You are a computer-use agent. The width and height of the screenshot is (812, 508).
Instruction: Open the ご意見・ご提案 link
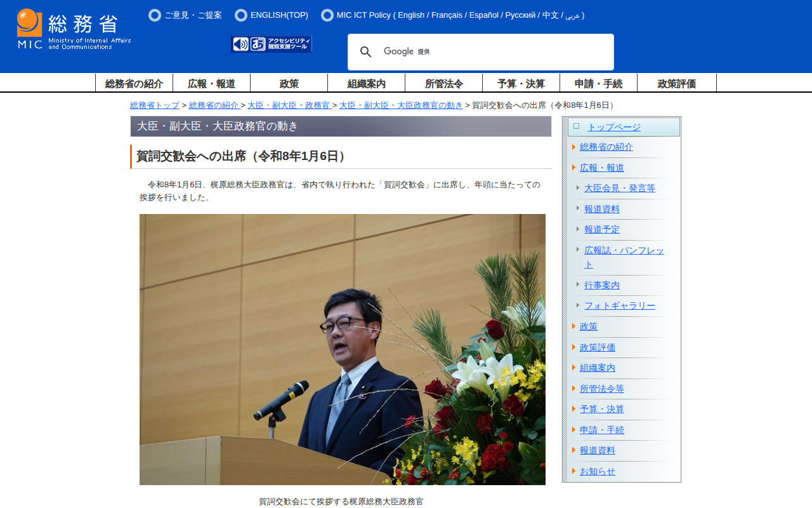click(x=193, y=15)
